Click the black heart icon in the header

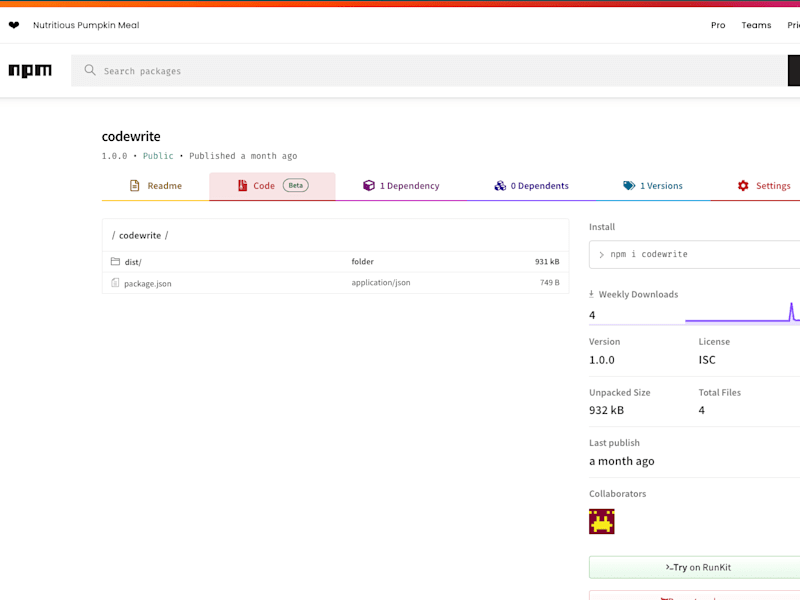[14, 25]
